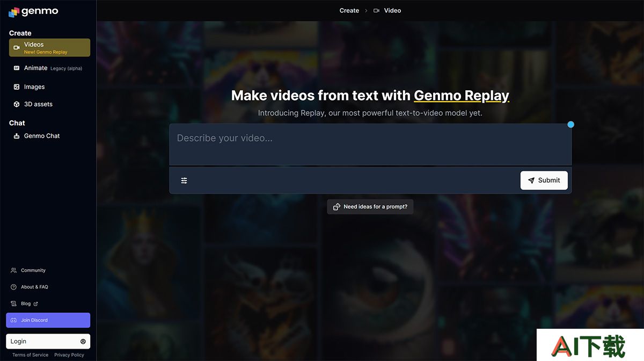Click the Join Discord button
Viewport: 644px width, 361px height.
pyautogui.click(x=48, y=320)
